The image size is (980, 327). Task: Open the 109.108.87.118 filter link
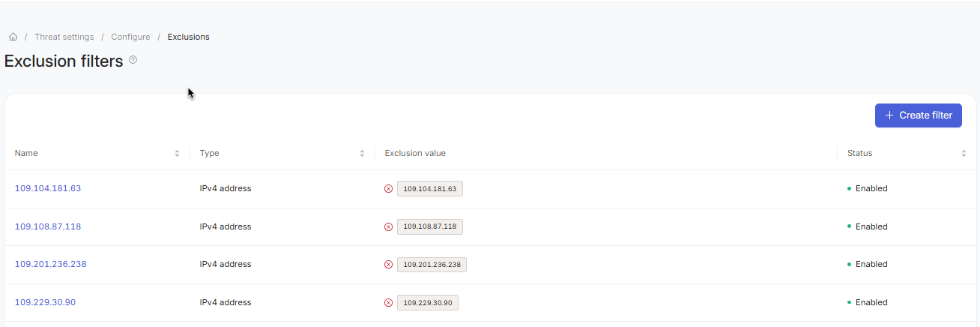pos(48,226)
